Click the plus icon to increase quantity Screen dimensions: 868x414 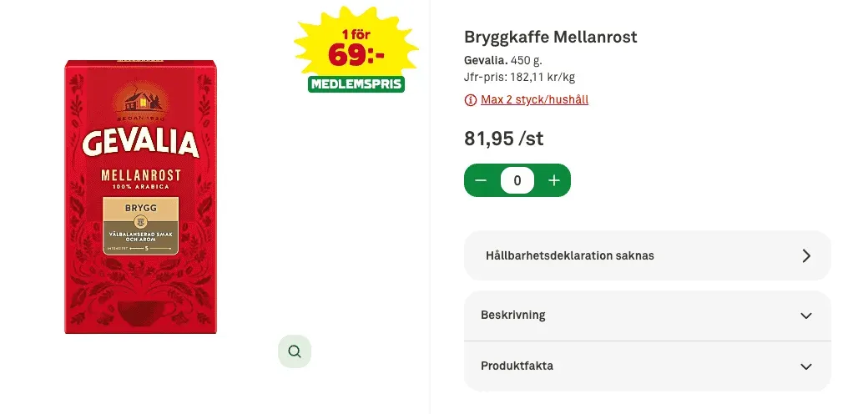click(x=554, y=180)
